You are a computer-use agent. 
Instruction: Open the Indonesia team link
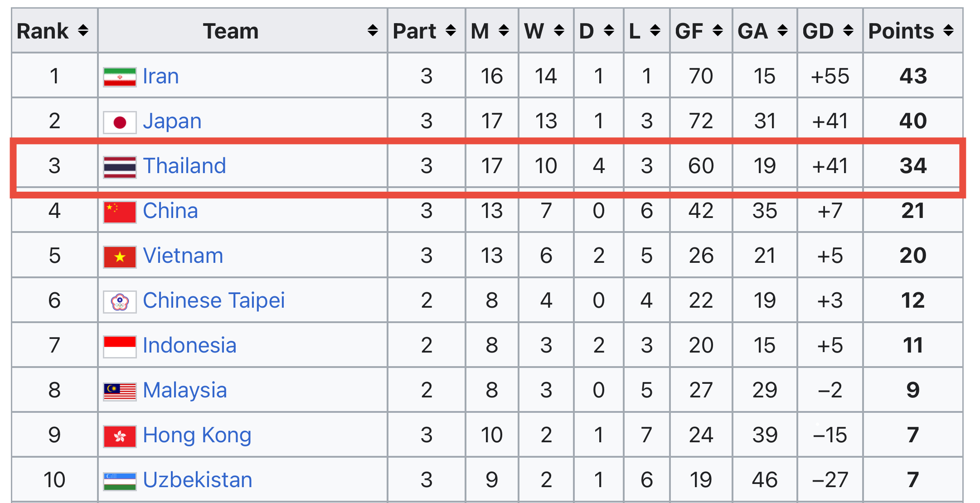coord(189,345)
